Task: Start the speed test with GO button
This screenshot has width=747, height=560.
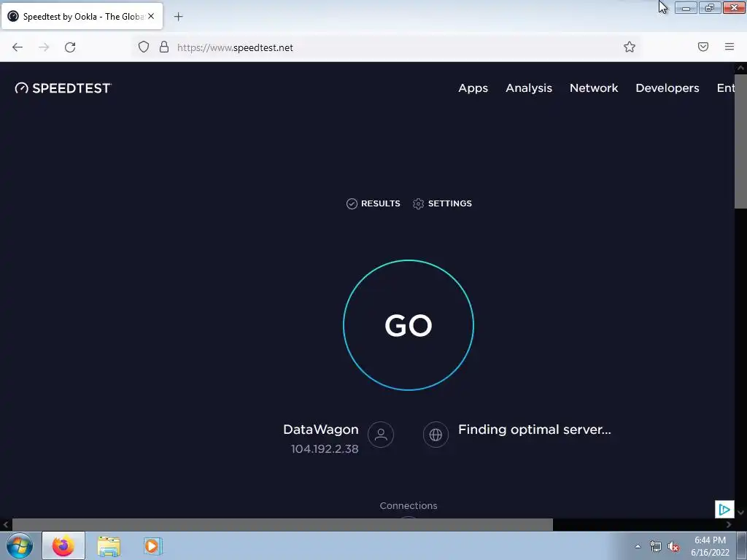Action: (x=409, y=325)
